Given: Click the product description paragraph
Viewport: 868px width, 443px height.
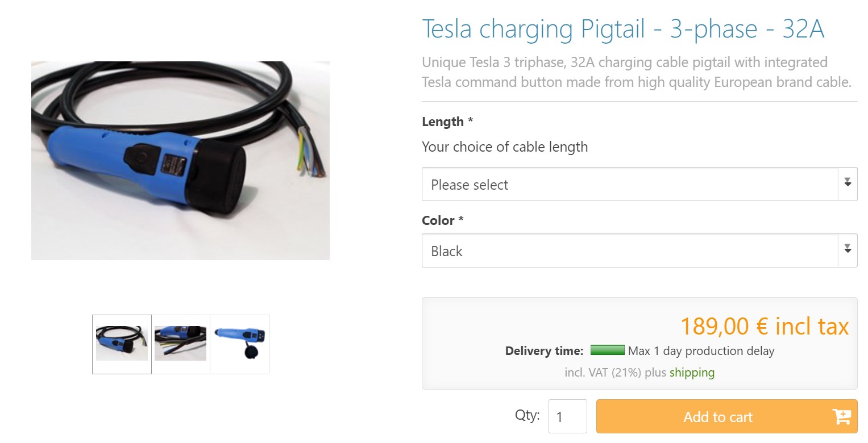Looking at the screenshot, I should pyautogui.click(x=636, y=72).
